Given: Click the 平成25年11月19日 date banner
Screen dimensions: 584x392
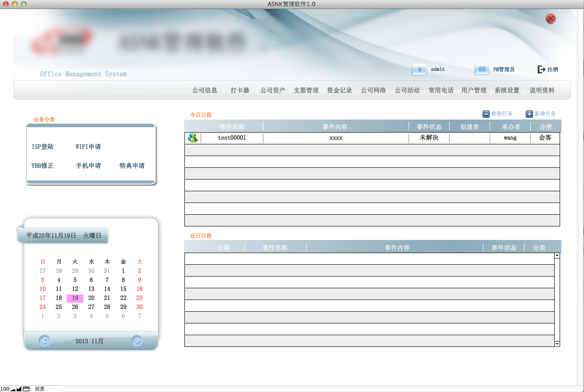Looking at the screenshot, I should [64, 235].
